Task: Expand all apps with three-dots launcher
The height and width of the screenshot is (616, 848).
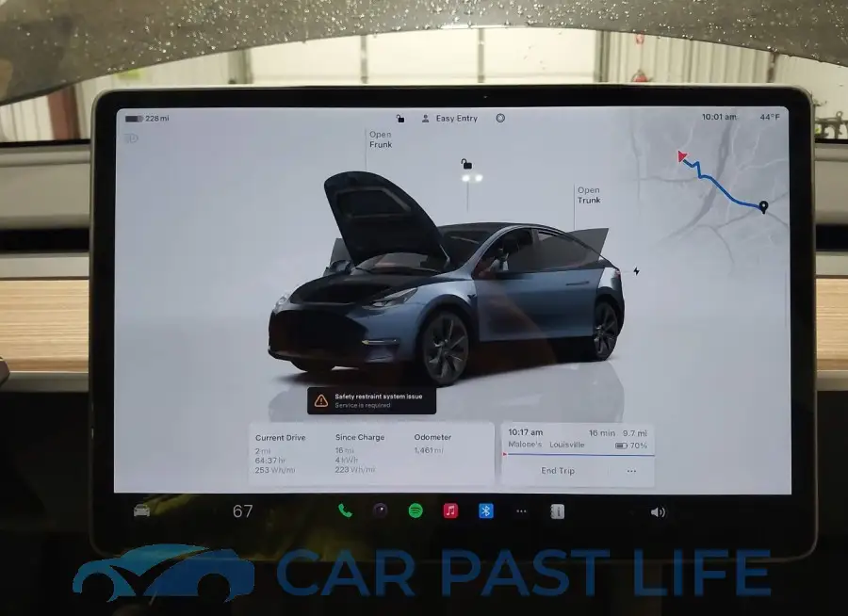Action: [x=521, y=511]
